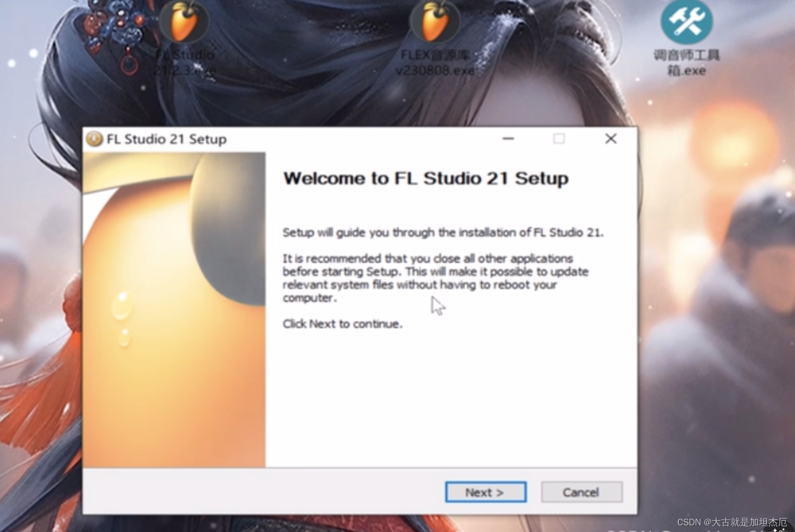
Task: Cancel the FL Studio 21 setup
Action: (582, 492)
